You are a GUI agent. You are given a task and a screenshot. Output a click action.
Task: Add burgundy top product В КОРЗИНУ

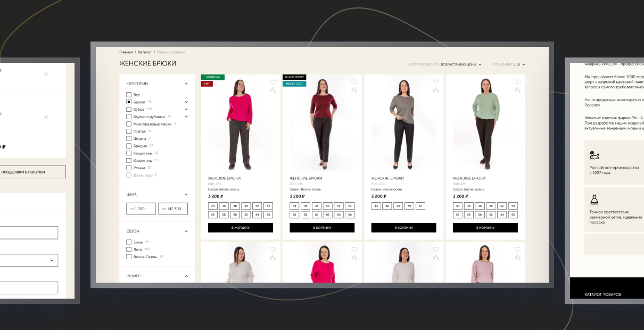[x=322, y=228]
